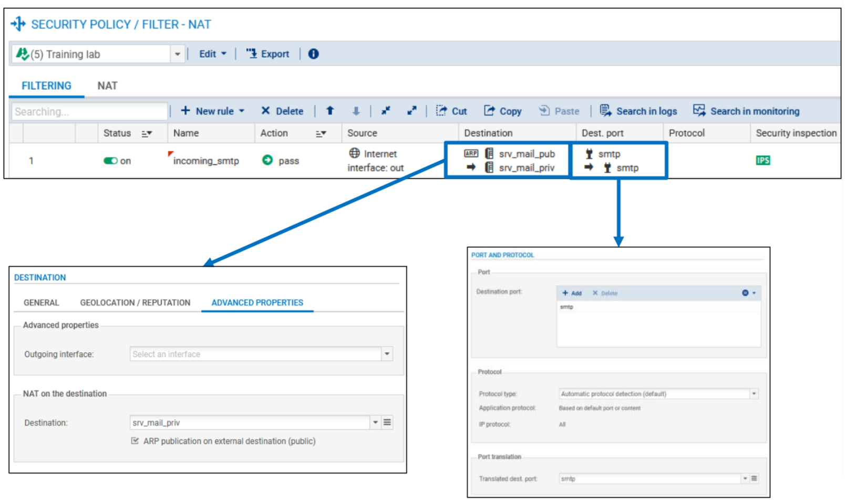Click the info icon beside Export
The width and height of the screenshot is (846, 504).
pos(313,54)
